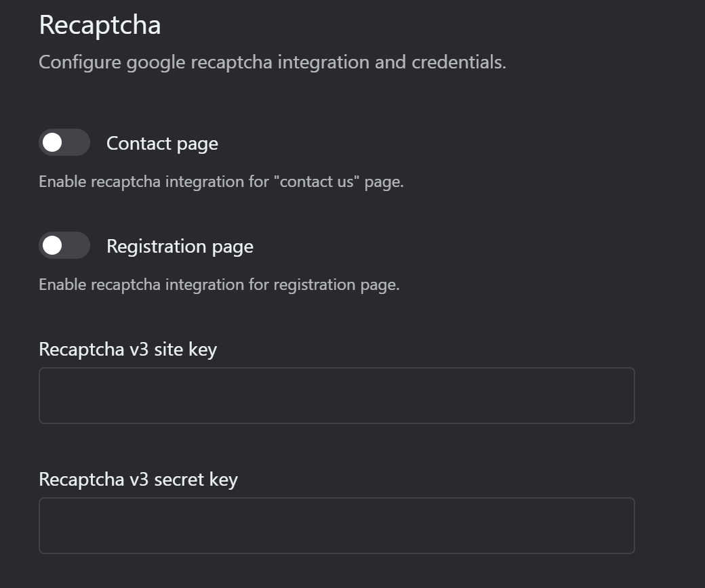Viewport: 705px width, 588px height.
Task: Click the dark track of Contact page switch
Action: coord(77,143)
